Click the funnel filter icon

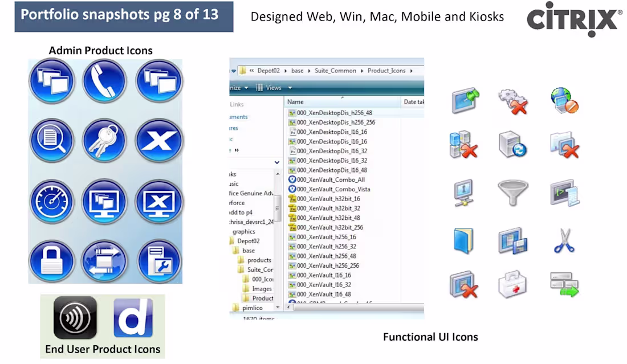[513, 193]
